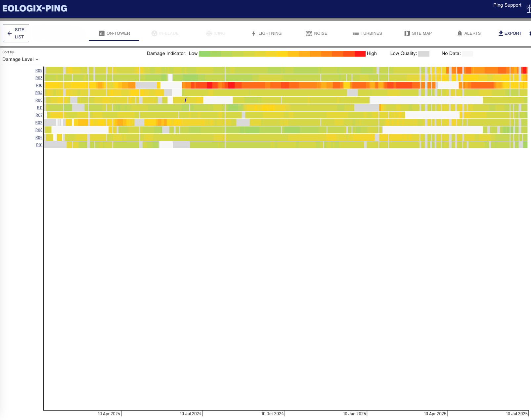Open turbine R09 link
531x420 pixels.
39,70
